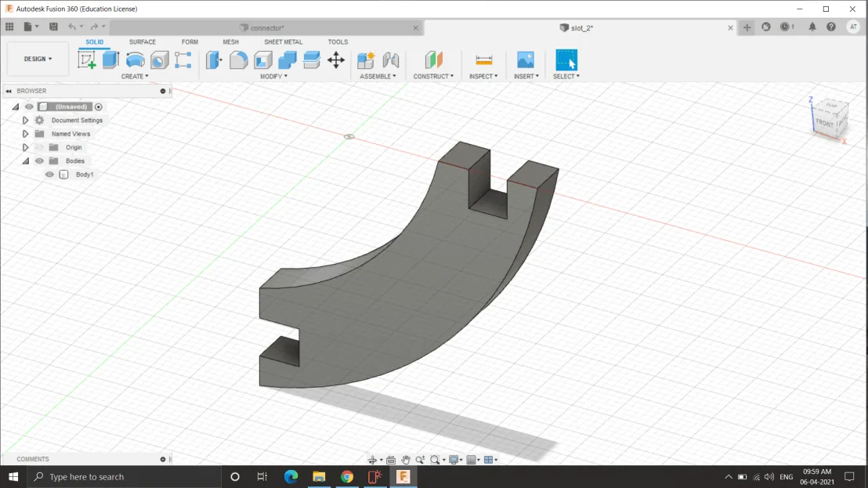The image size is (868, 488).
Task: Select the Pan hand tool
Action: [406, 460]
